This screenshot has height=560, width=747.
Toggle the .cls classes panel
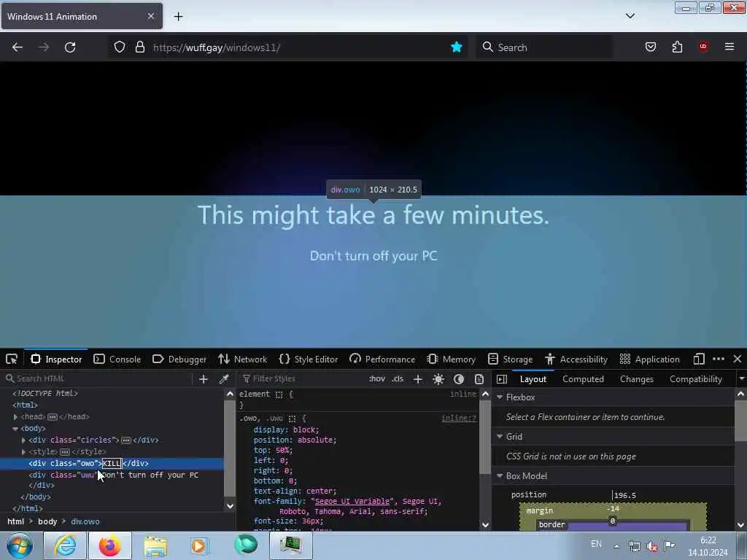pos(398,379)
